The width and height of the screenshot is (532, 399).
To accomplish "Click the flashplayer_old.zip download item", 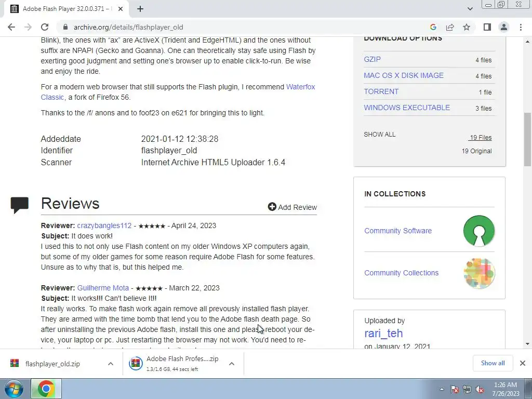I will [52, 364].
